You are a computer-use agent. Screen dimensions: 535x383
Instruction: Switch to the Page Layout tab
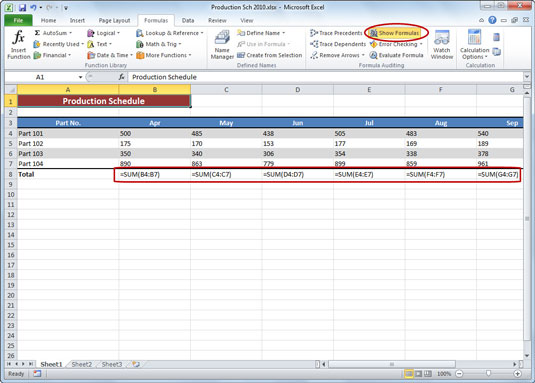pos(114,20)
